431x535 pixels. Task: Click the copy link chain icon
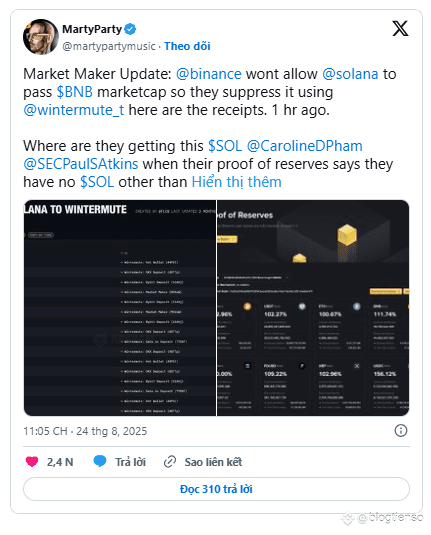tap(170, 462)
